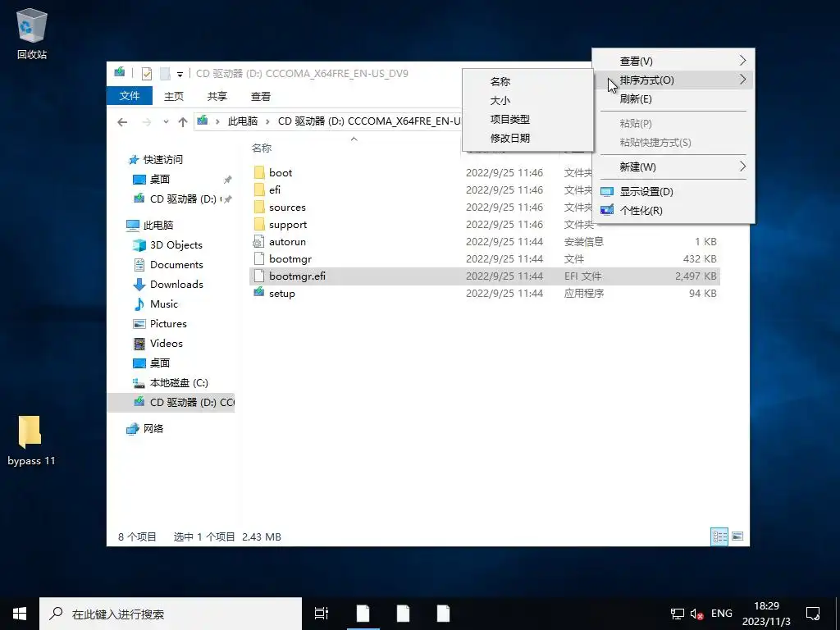
Task: Open Documents in navigation pane
Action: coord(176,265)
